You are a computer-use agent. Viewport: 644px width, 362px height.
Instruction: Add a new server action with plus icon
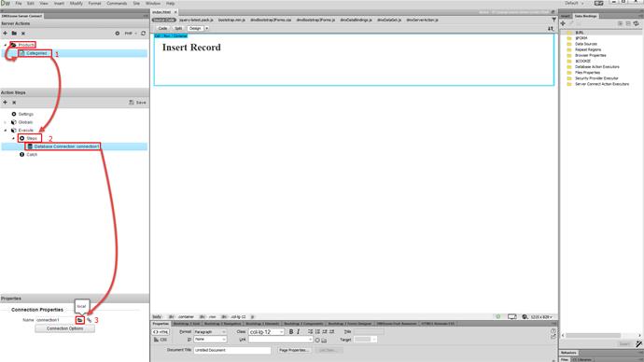pos(6,34)
